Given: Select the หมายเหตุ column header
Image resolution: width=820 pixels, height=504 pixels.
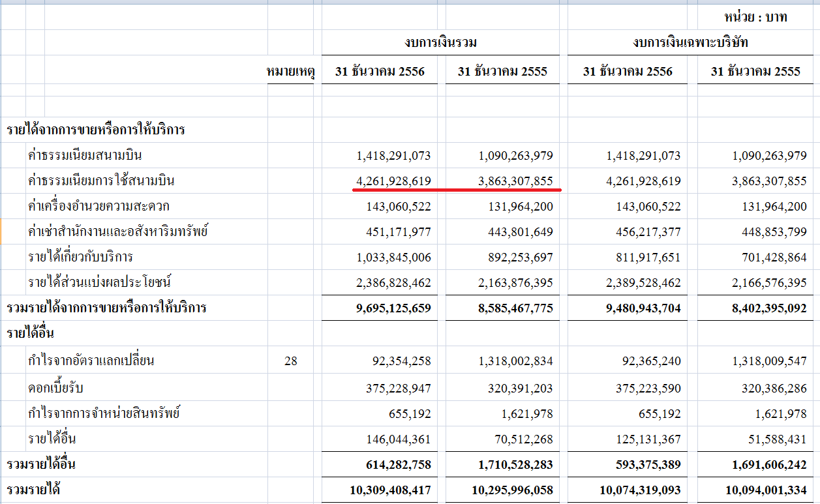Looking at the screenshot, I should [291, 72].
